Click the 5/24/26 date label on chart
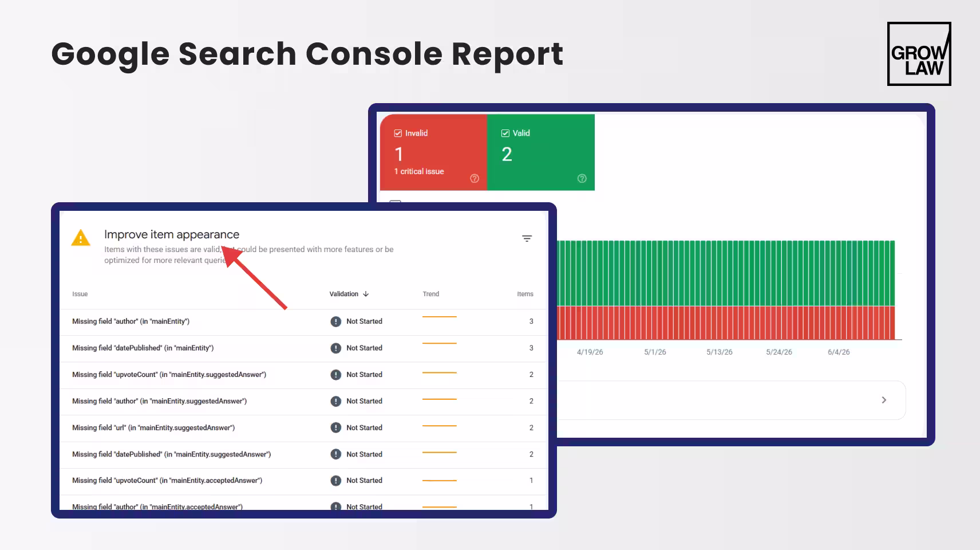This screenshot has height=550, width=980. [x=779, y=352]
